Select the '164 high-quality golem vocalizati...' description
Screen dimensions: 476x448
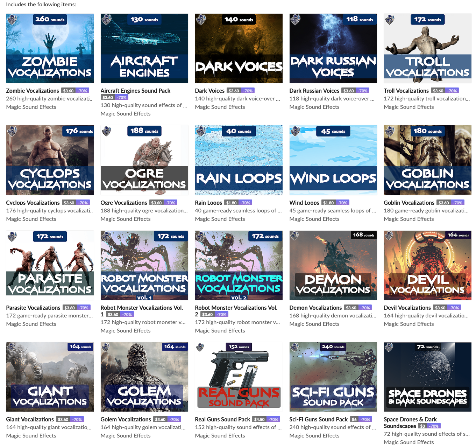143,427
